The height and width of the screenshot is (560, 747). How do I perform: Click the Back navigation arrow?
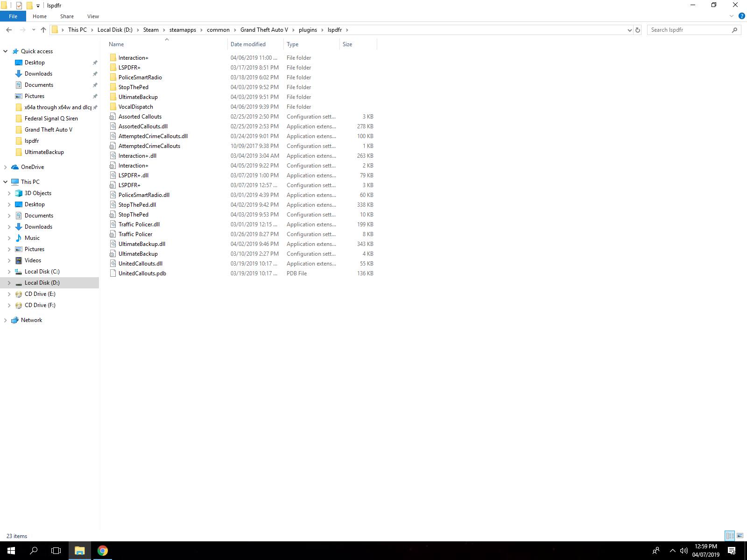pos(9,30)
